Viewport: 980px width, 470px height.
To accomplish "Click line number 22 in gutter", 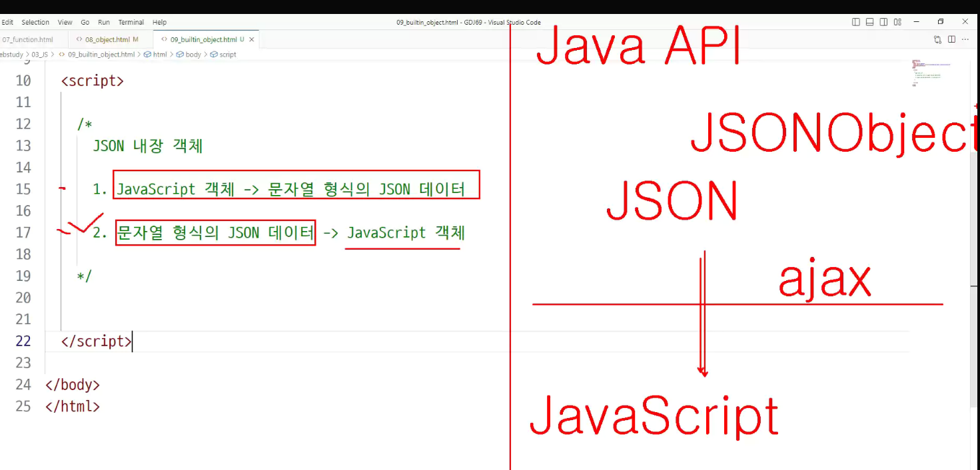I will [x=23, y=341].
